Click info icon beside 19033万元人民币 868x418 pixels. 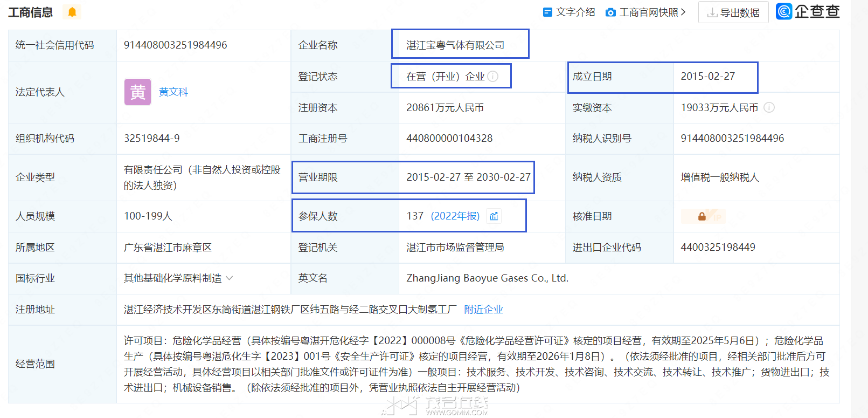(769, 107)
